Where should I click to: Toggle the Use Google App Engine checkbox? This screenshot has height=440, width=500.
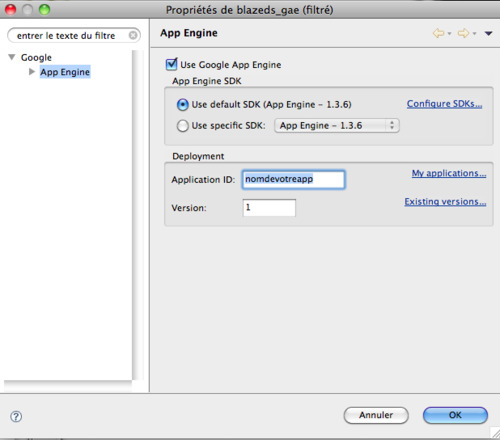point(171,64)
